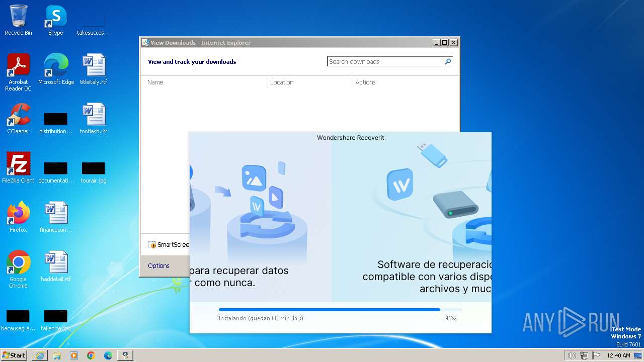The image size is (644, 362).
Task: Select Wondershare installer taskbar item
Action: (x=125, y=355)
